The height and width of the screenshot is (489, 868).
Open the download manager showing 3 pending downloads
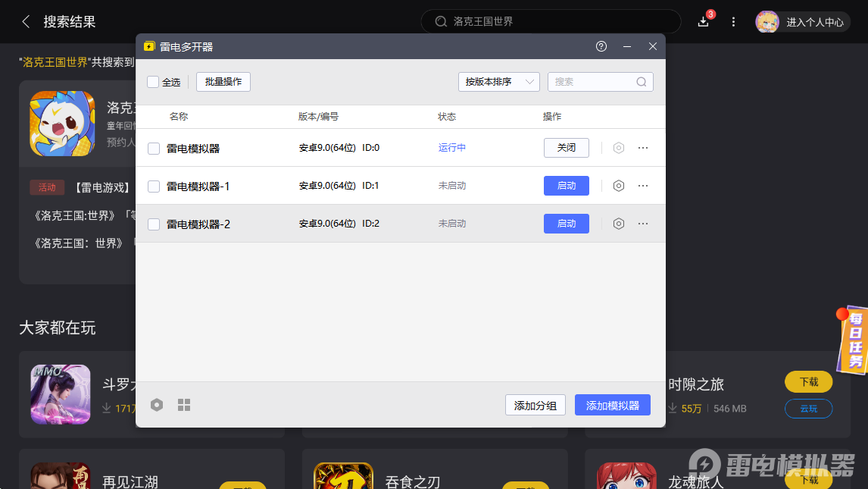click(x=702, y=22)
